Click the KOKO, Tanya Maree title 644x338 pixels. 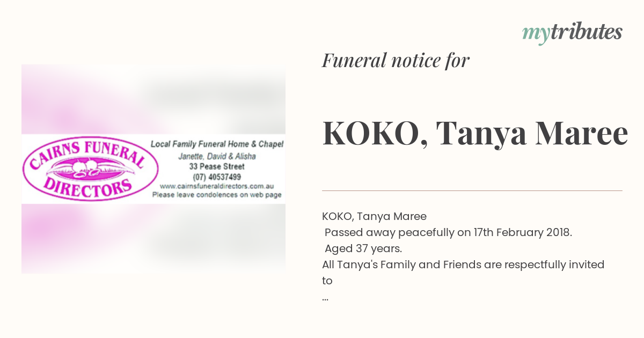475,134
